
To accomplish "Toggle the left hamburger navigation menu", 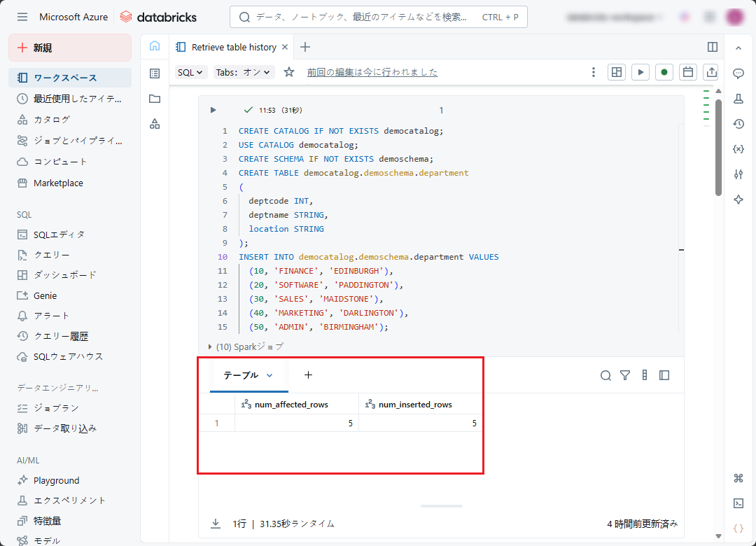I will click(x=22, y=17).
